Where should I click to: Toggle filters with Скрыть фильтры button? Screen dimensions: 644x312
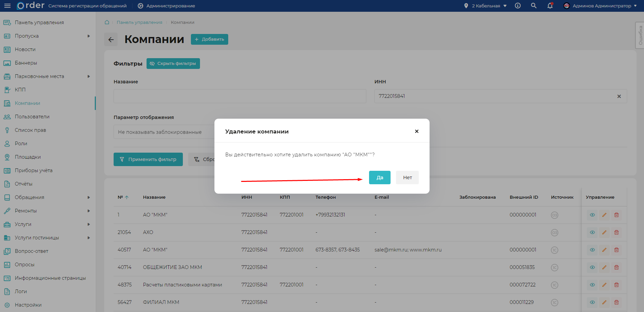[173, 64]
